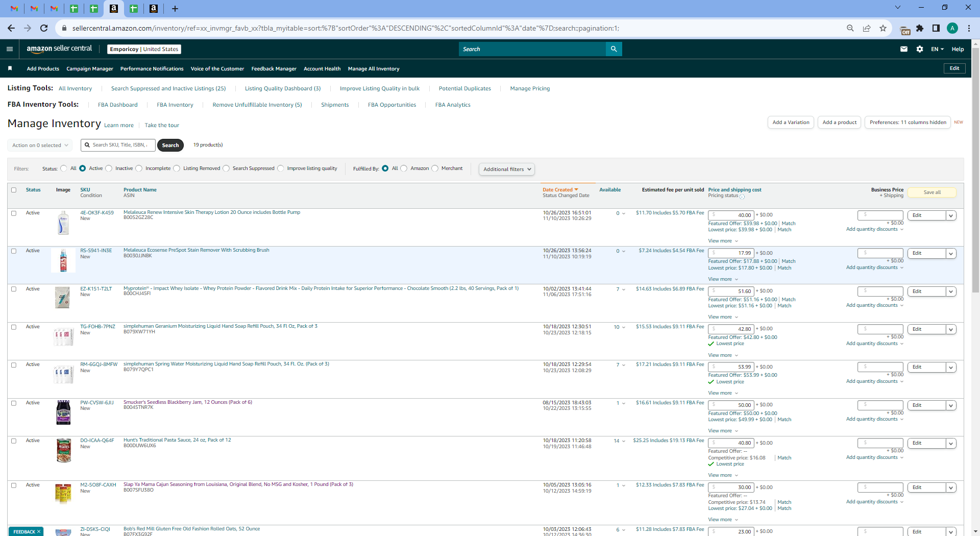Check the box for SKU 4E-OK3F-K459
The height and width of the screenshot is (536, 980).
[14, 213]
